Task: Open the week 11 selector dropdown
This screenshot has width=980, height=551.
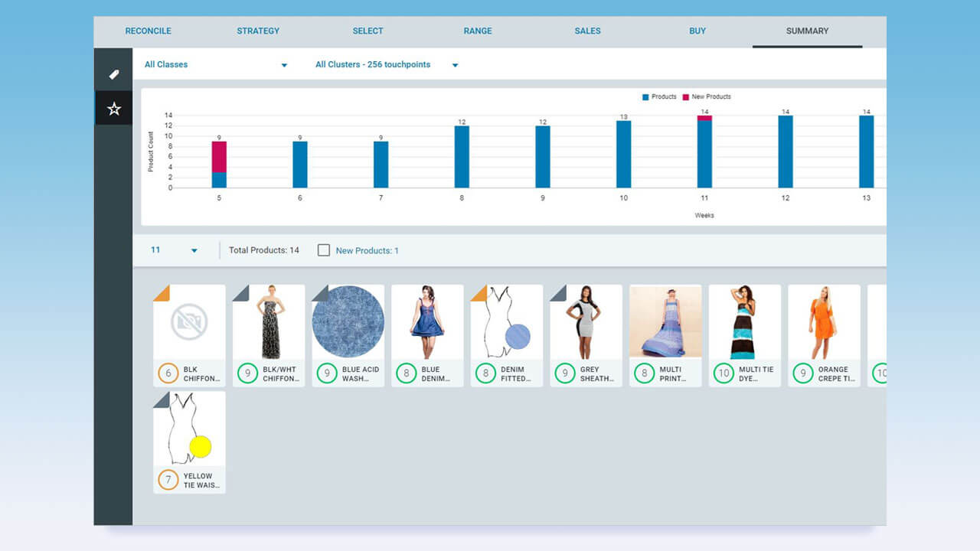Action: point(174,250)
